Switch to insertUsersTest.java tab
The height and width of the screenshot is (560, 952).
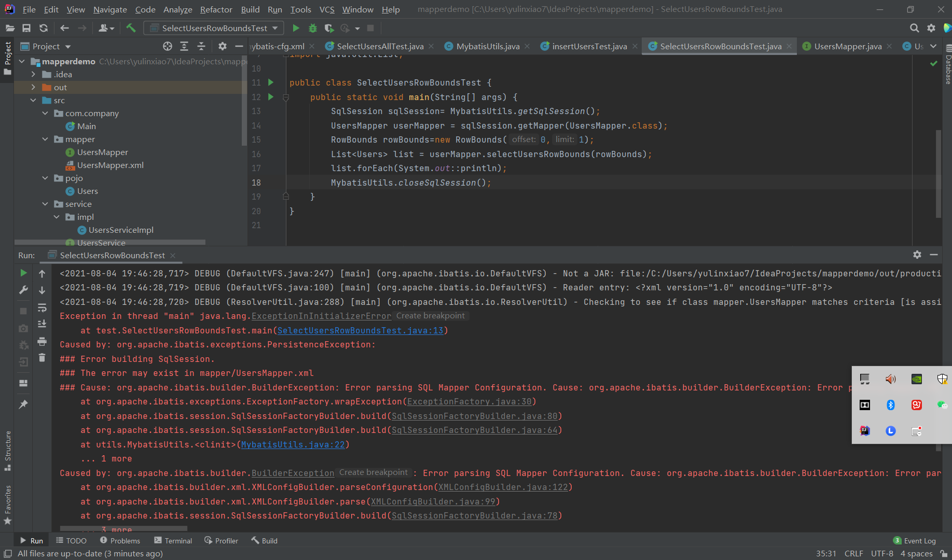(589, 46)
